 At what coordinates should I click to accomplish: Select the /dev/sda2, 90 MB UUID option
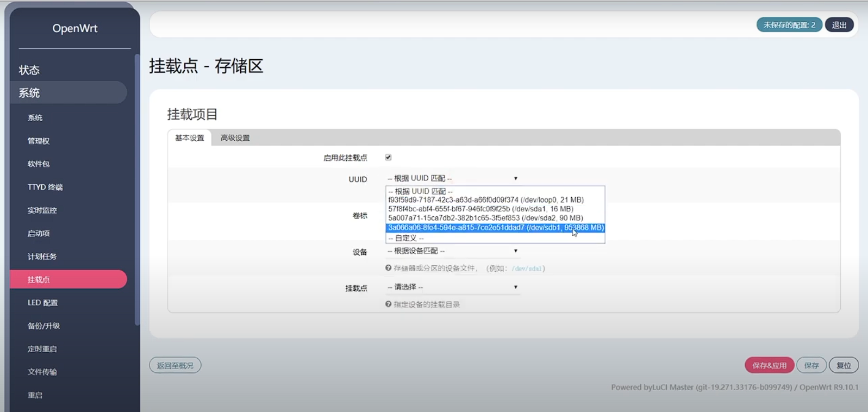[x=495, y=218]
